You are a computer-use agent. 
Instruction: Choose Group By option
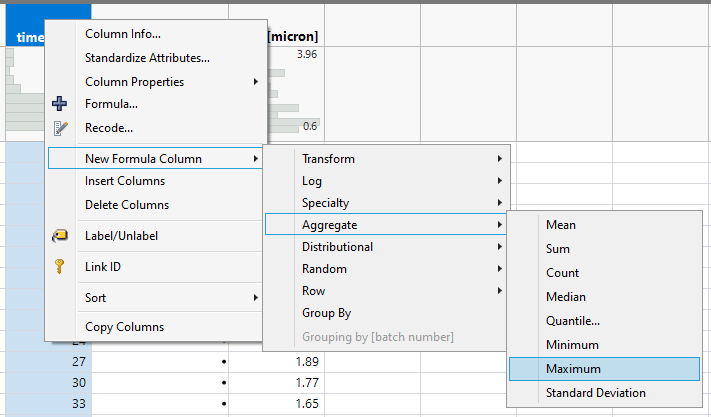click(x=385, y=313)
